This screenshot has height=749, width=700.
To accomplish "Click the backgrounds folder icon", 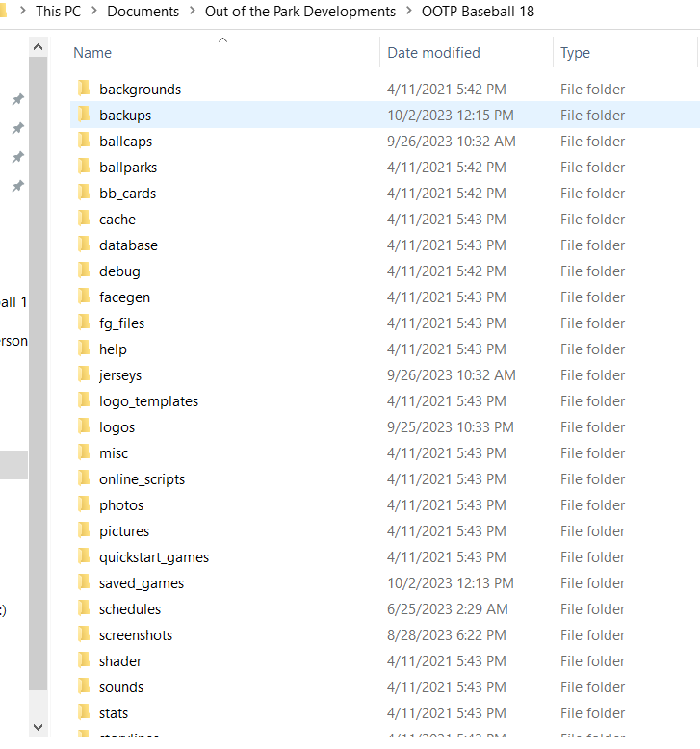I will [84, 89].
